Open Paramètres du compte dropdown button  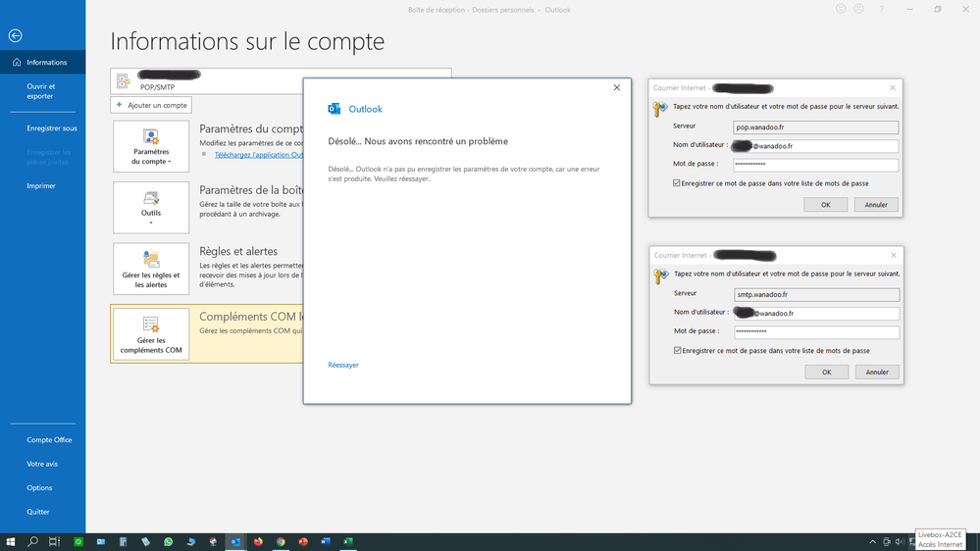click(151, 146)
